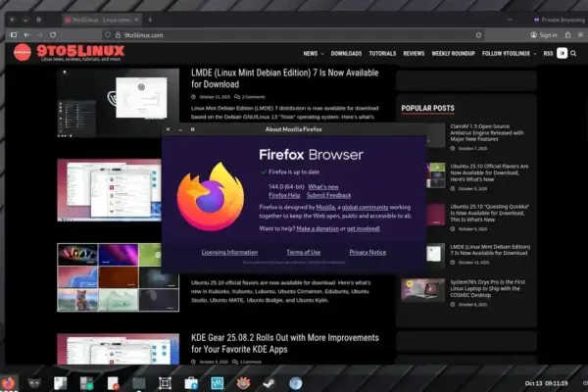The image size is (588, 392).
Task: Go back one page in Firefox
Action: [x=26, y=35]
